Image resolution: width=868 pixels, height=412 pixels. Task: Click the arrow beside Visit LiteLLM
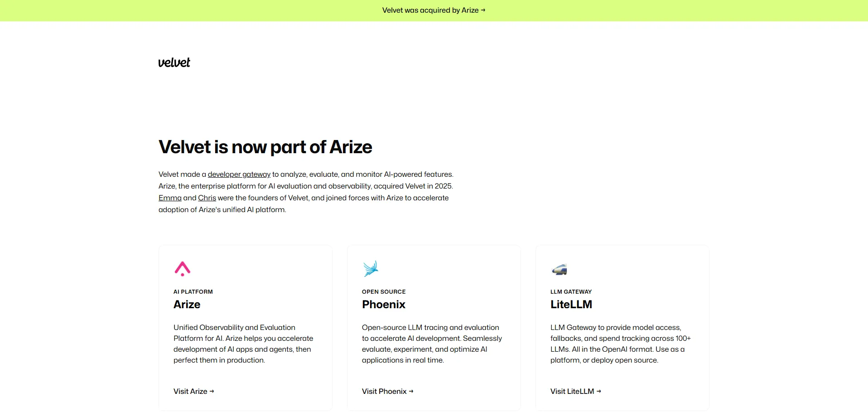pyautogui.click(x=599, y=392)
